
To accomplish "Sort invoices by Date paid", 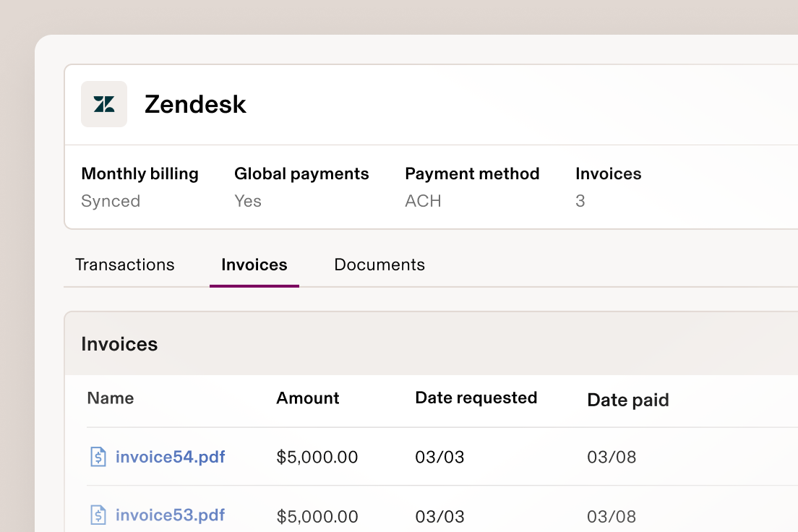I will click(x=627, y=400).
